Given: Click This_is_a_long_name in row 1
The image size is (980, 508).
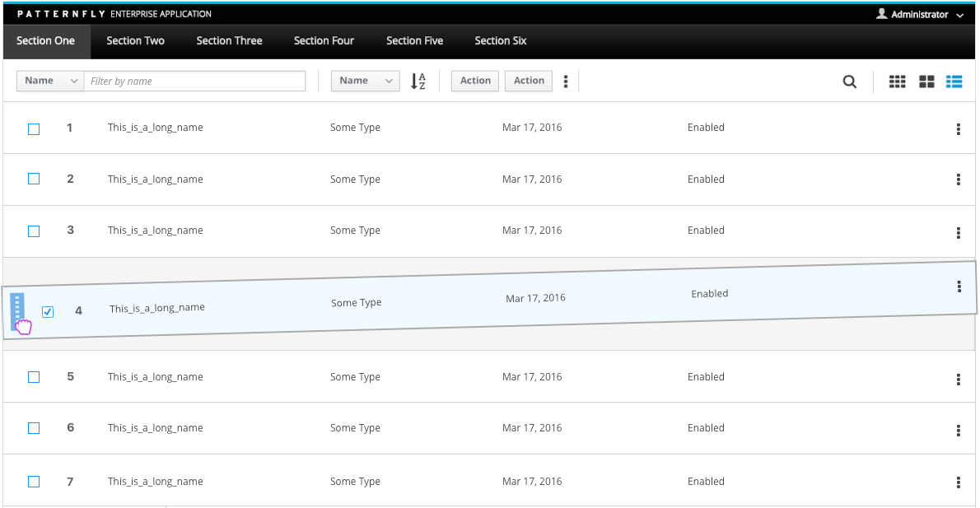Looking at the screenshot, I should coord(155,128).
